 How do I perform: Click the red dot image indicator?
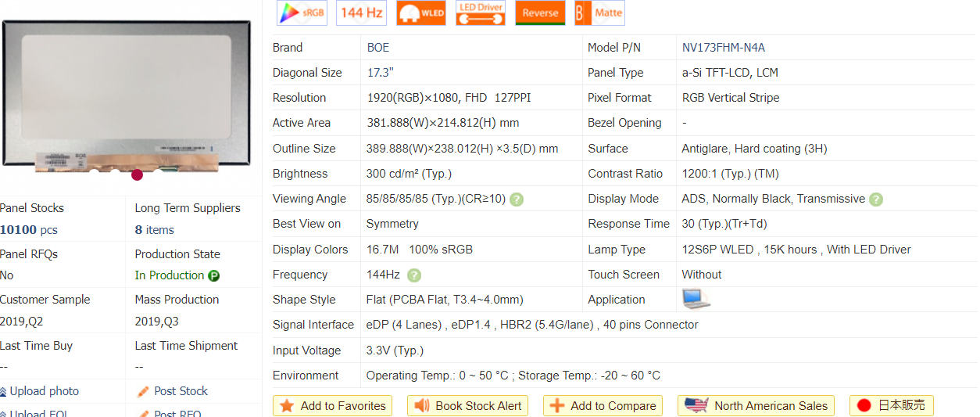pyautogui.click(x=137, y=174)
